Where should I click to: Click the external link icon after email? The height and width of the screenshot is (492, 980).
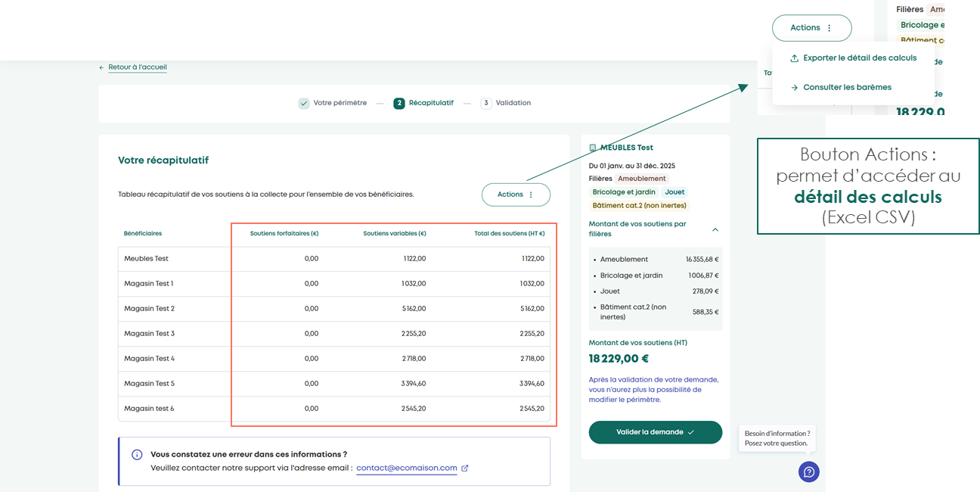465,469
